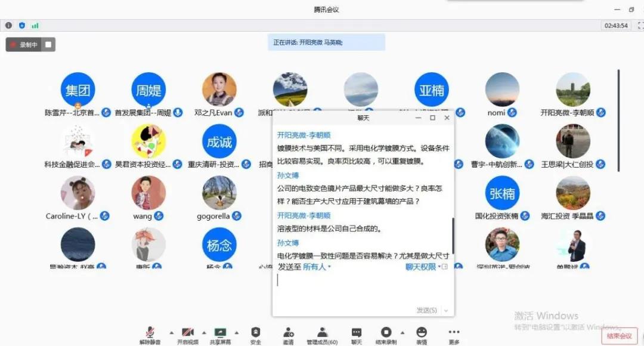Select the 成诚 avatar tile

(x=219, y=141)
